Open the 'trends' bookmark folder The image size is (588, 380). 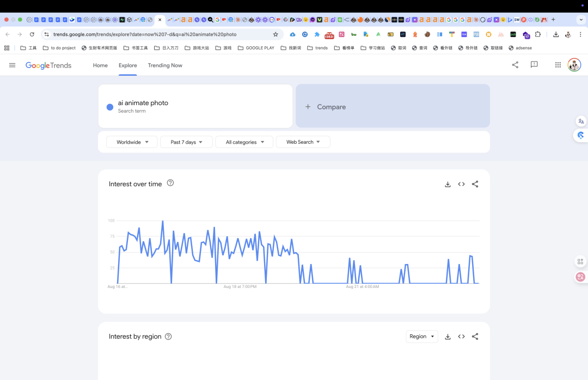click(x=317, y=48)
